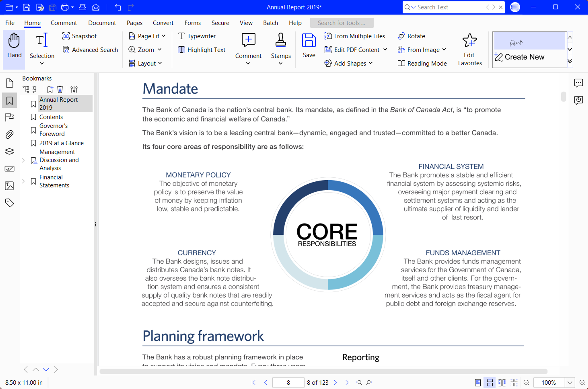
Task: Open the Convert tab
Action: tap(163, 23)
